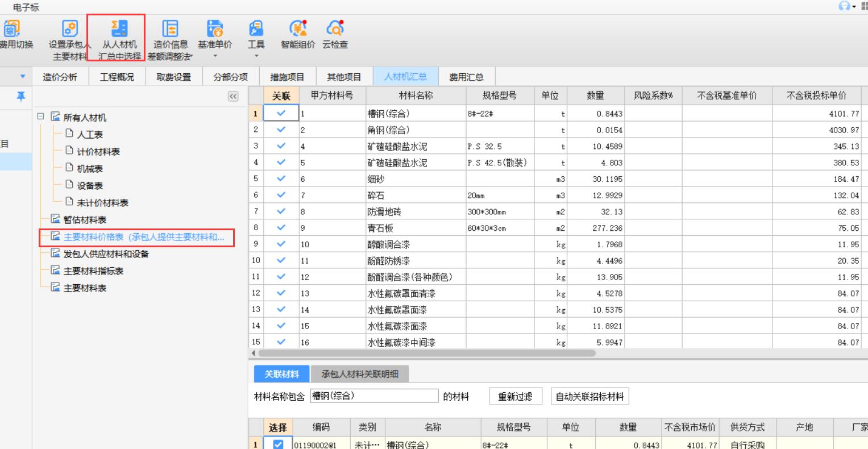The image size is (868, 449).
Task: Switch to 取费设置 tab
Action: [173, 77]
